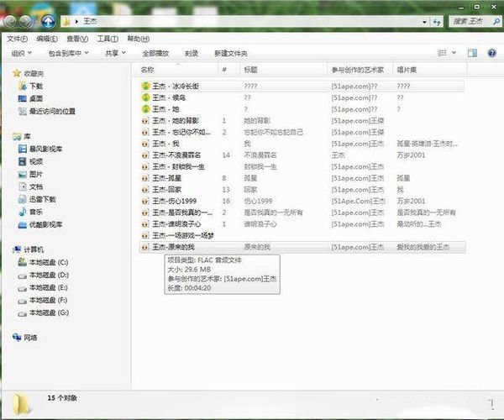Image resolution: width=504 pixels, height=420 pixels.
Task: Click the blue Up arrow button
Action: [x=48, y=21]
